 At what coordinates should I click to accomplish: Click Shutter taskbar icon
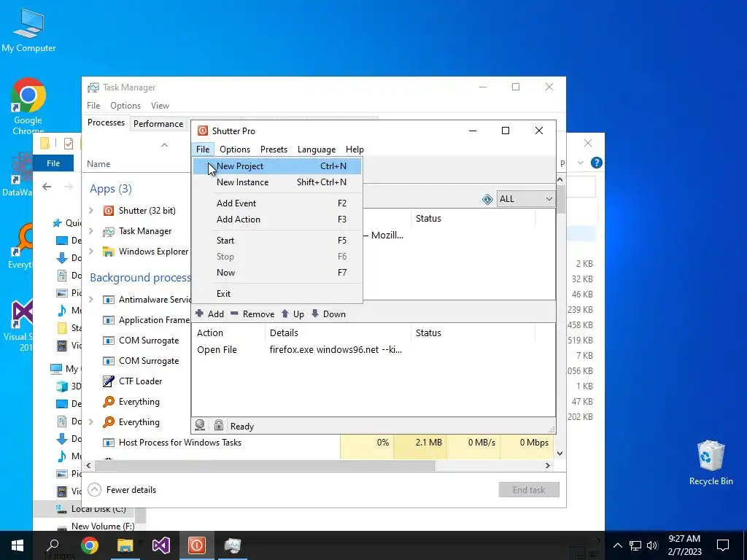coord(197,545)
